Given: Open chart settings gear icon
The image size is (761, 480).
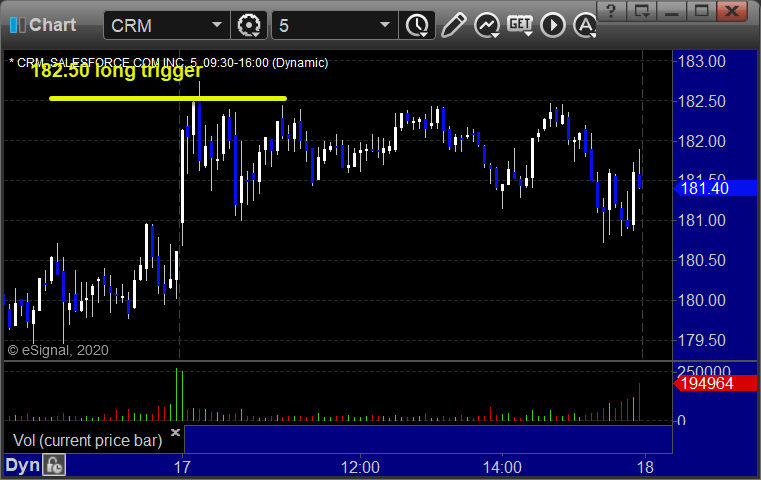Looking at the screenshot, I should [248, 25].
